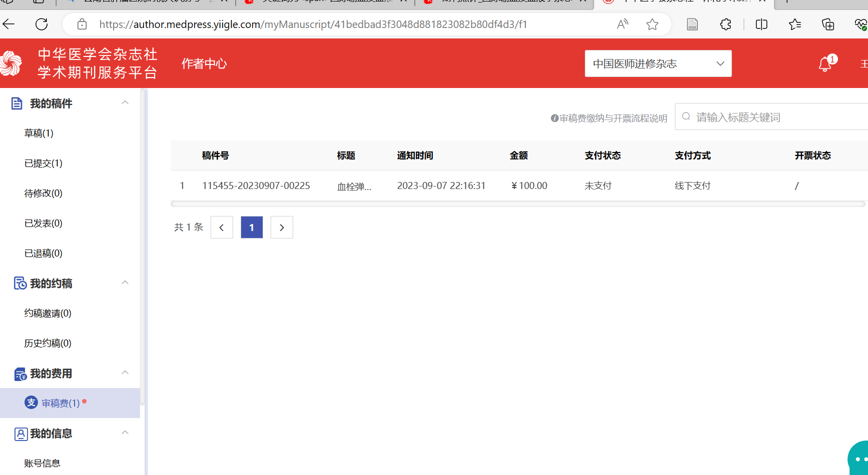Click the title keyword search field
868x475 pixels.
point(775,117)
